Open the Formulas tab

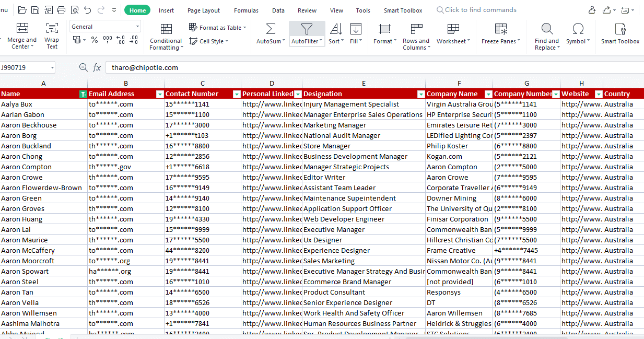[x=246, y=10]
